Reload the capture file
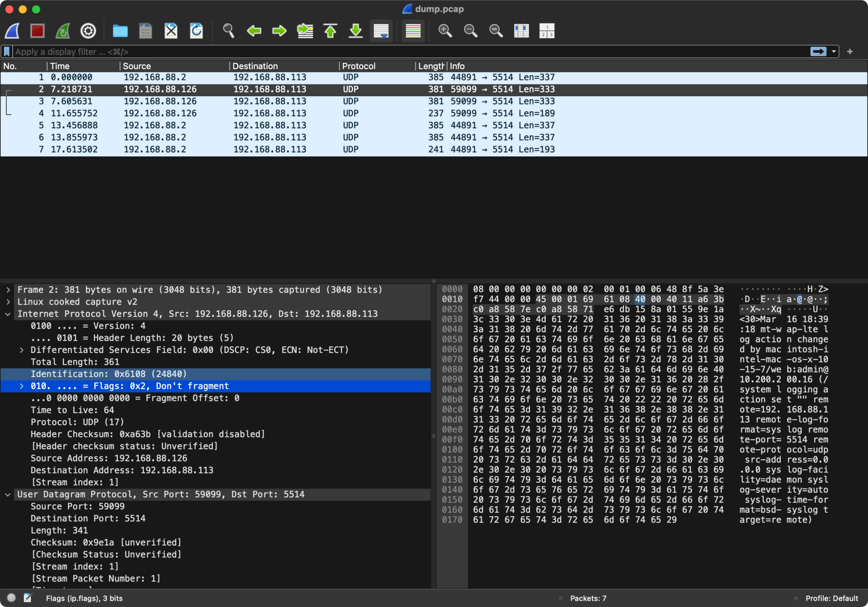Image resolution: width=868 pixels, height=607 pixels. pos(196,31)
